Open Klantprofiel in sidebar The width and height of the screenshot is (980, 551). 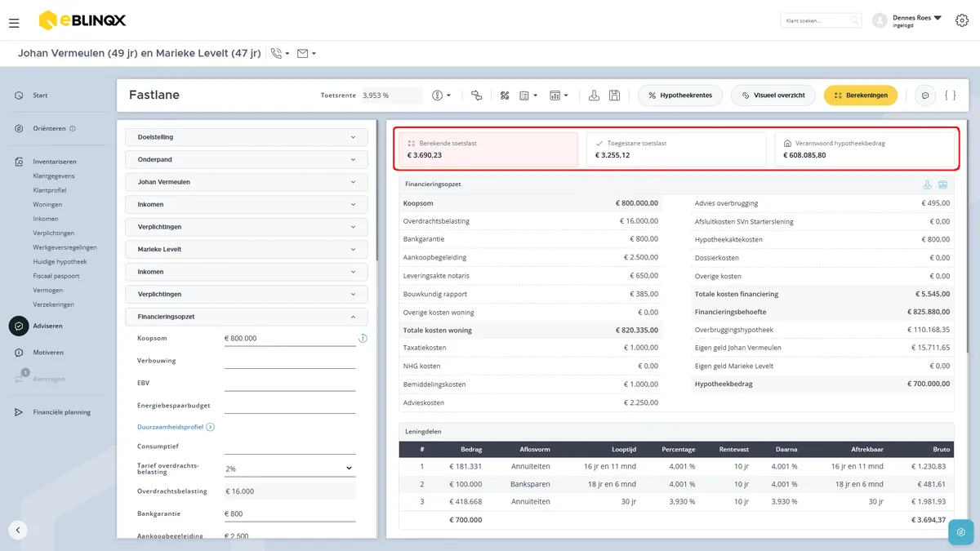point(50,190)
